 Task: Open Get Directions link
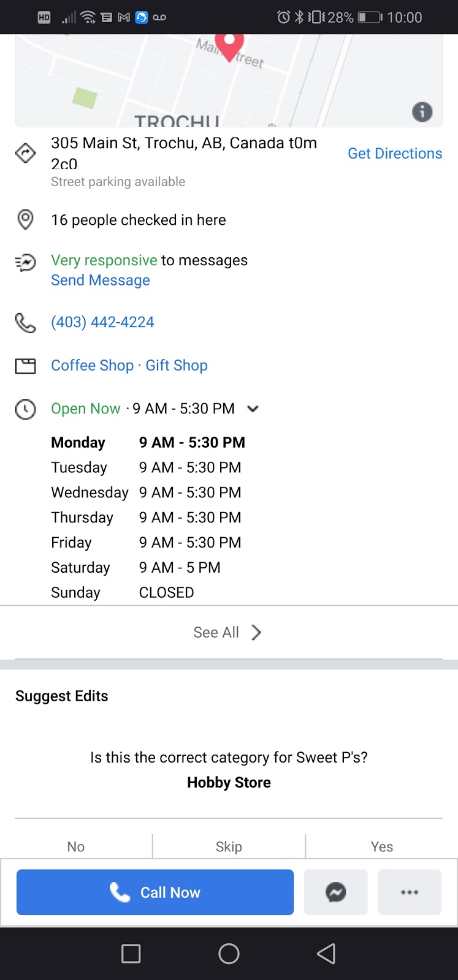click(x=395, y=153)
